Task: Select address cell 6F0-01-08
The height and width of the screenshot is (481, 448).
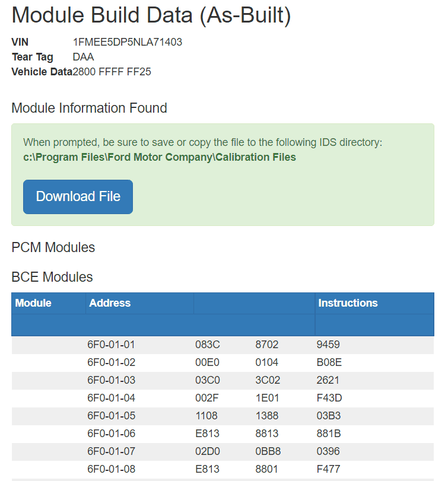Action: [111, 469]
